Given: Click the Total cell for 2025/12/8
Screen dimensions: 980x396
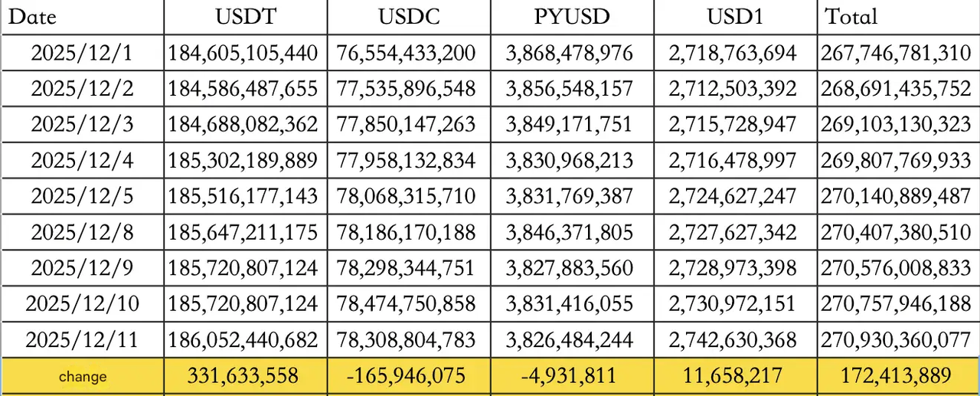Looking at the screenshot, I should click(x=896, y=232).
